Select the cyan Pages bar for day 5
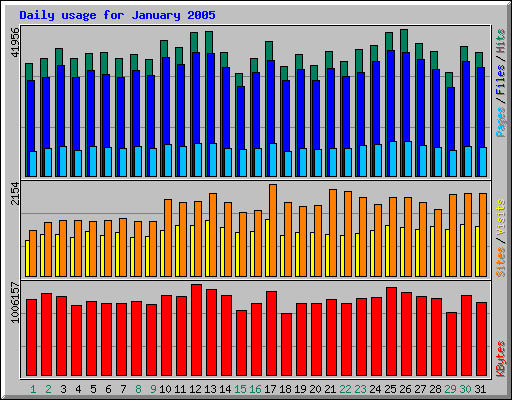 point(93,161)
